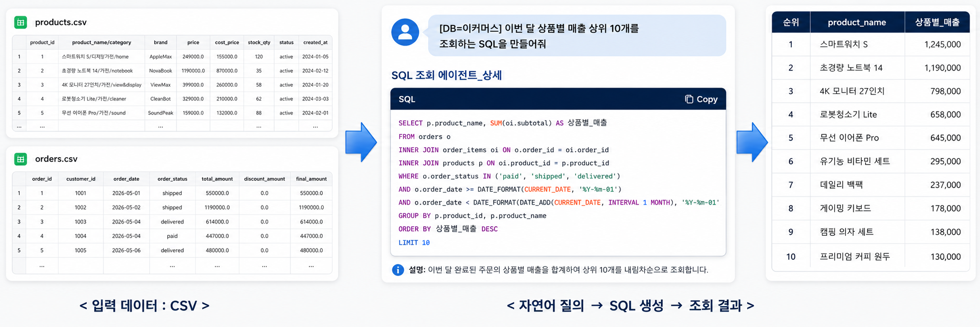Click the product_name/category column header
The width and height of the screenshot is (980, 327).
coord(102,42)
